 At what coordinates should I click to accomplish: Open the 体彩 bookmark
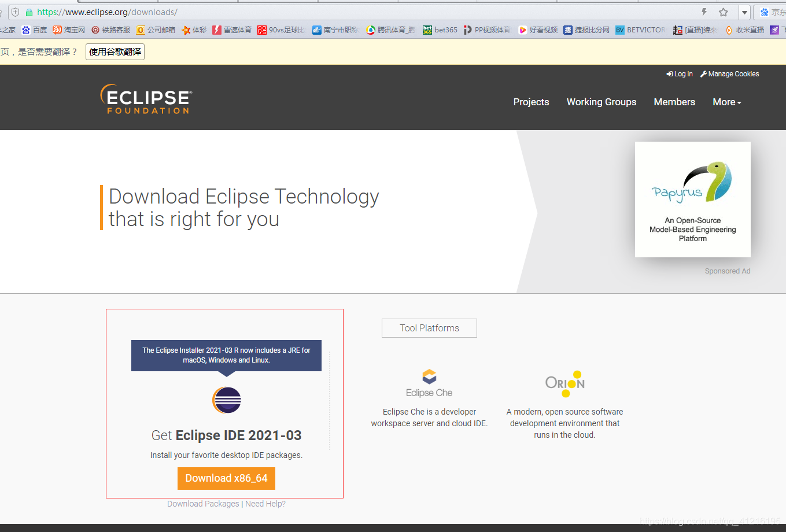(x=194, y=30)
